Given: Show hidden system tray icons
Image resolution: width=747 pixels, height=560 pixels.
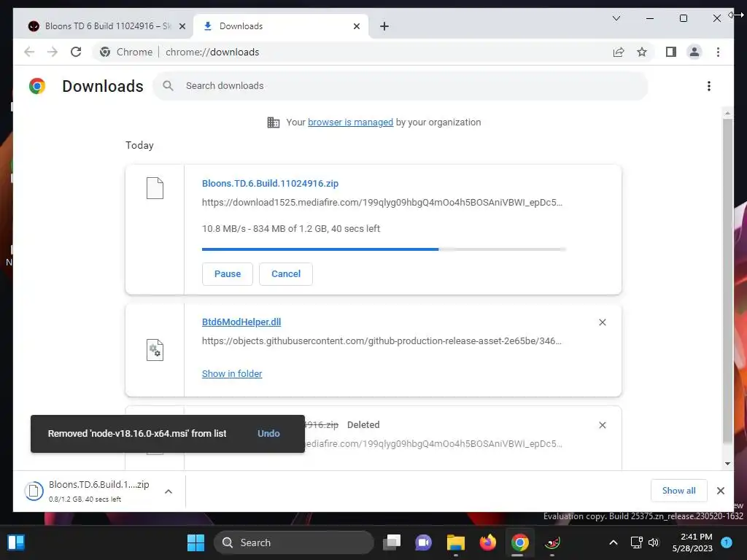Looking at the screenshot, I should (614, 542).
